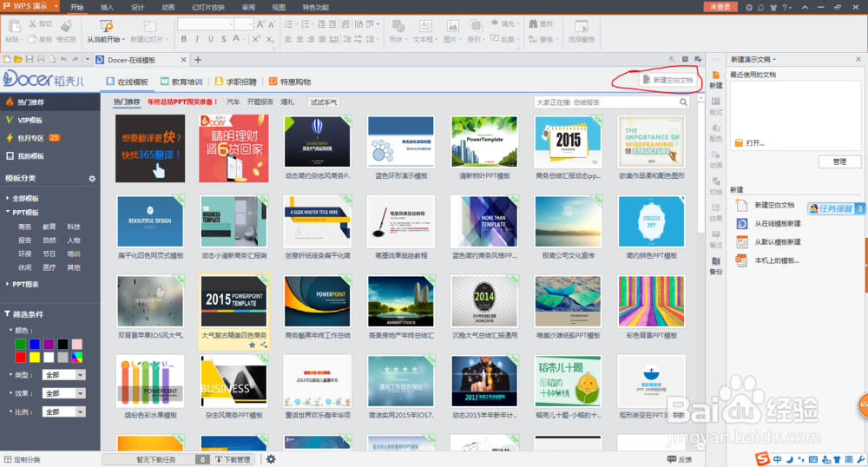Select the 备份 (backup) icon in the right sidebar
The height and width of the screenshot is (467, 868).
[716, 266]
